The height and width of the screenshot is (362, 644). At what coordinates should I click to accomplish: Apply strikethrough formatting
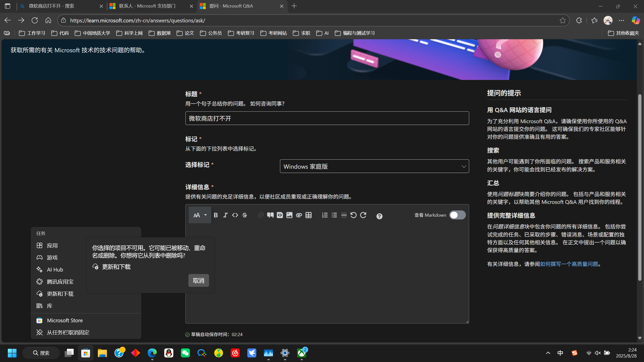(x=245, y=215)
